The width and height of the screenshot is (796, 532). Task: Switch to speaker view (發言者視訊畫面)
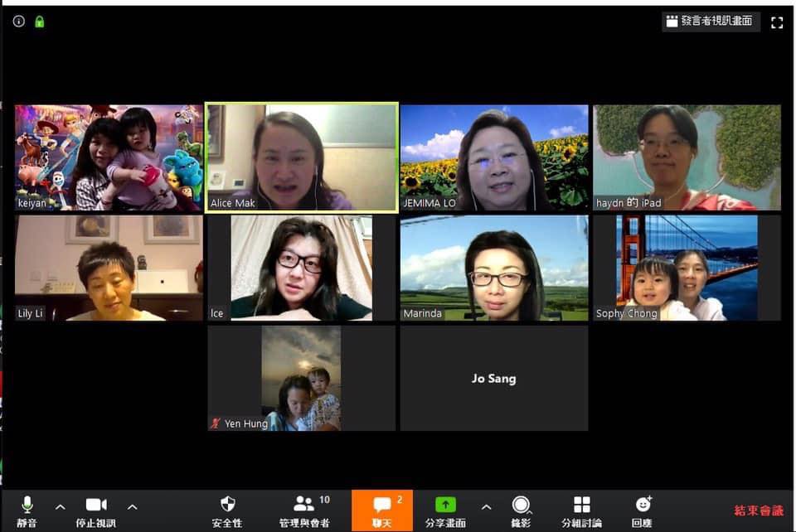(711, 22)
